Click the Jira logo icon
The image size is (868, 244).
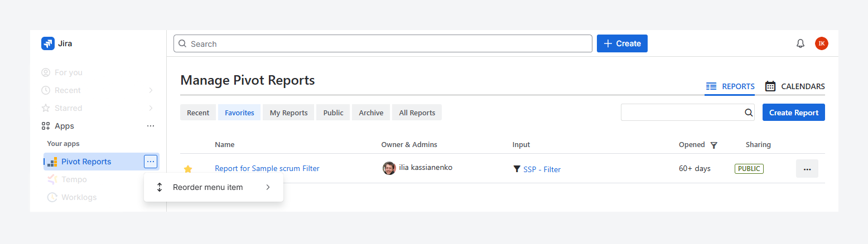[48, 43]
